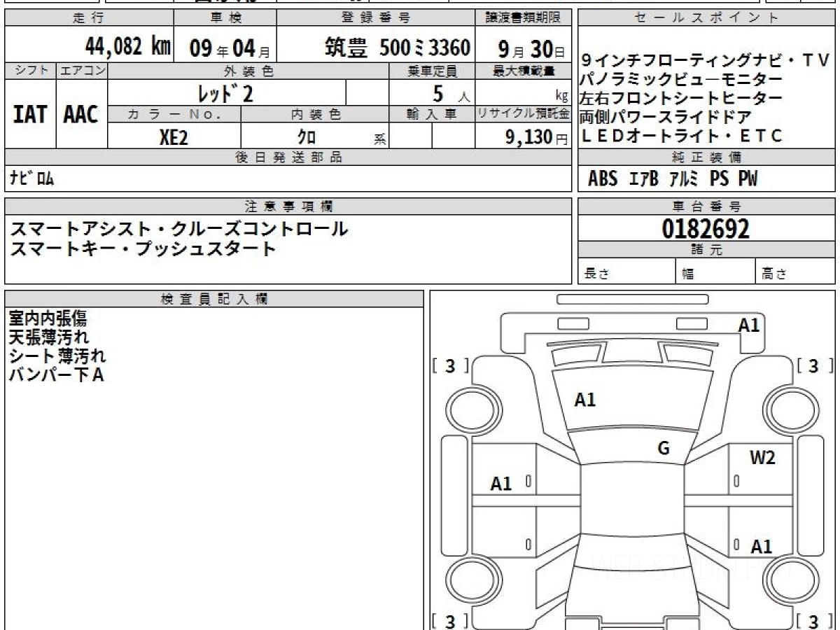Image resolution: width=840 pixels, height=630 pixels.
Task: Select the 9インチフローティングナビ・TV line
Action: click(704, 61)
